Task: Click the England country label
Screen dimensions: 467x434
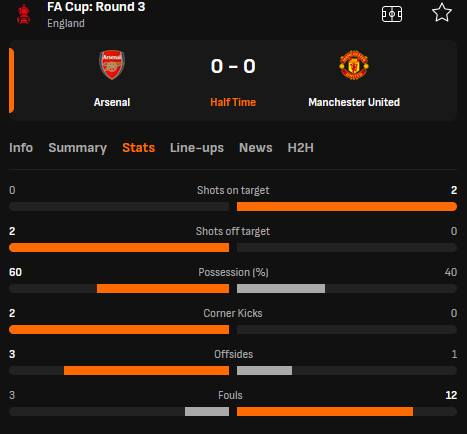Action: tap(66, 23)
